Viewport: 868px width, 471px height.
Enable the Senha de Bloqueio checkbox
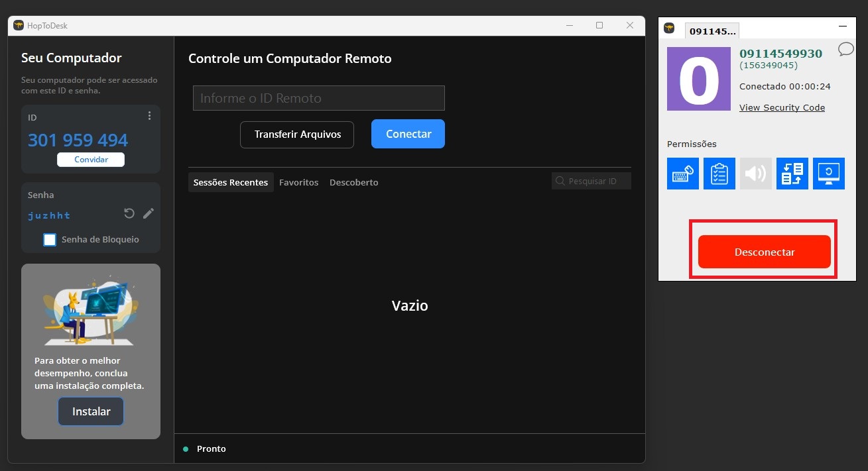click(x=50, y=240)
